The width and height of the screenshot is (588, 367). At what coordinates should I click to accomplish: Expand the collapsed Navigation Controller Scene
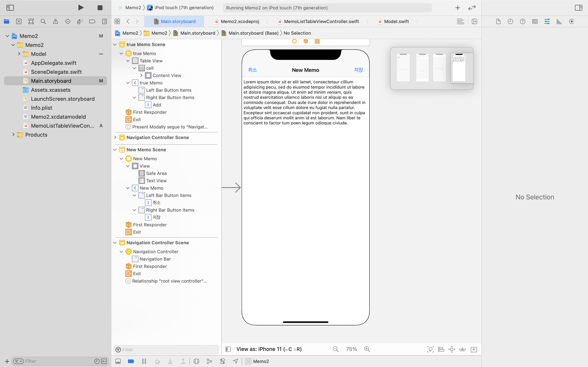pyautogui.click(x=115, y=137)
